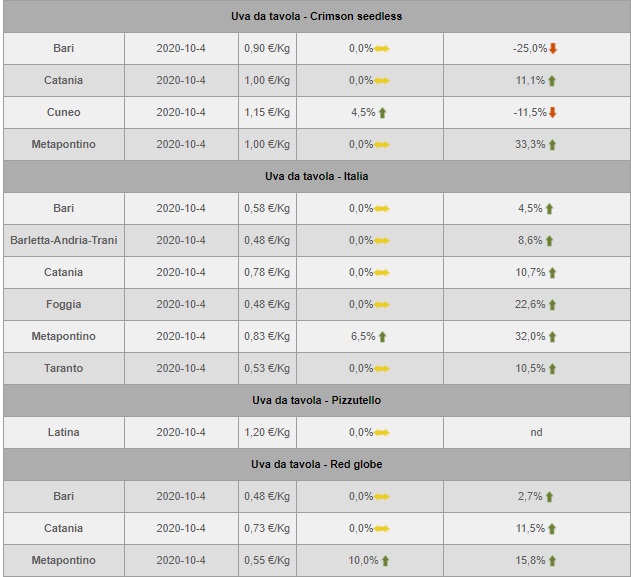Click green up arrow beside Taranto 10,5%
Screen dimensions: 631x577
click(x=552, y=368)
